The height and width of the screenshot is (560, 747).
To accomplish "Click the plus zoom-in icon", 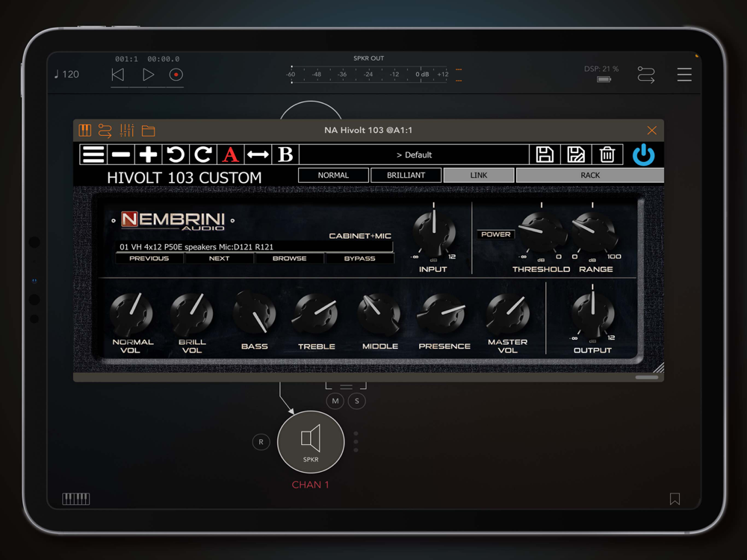I will point(148,155).
